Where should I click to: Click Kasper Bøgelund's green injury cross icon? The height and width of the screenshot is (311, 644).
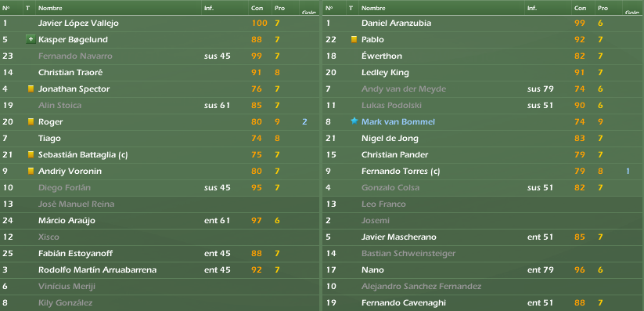(31, 39)
